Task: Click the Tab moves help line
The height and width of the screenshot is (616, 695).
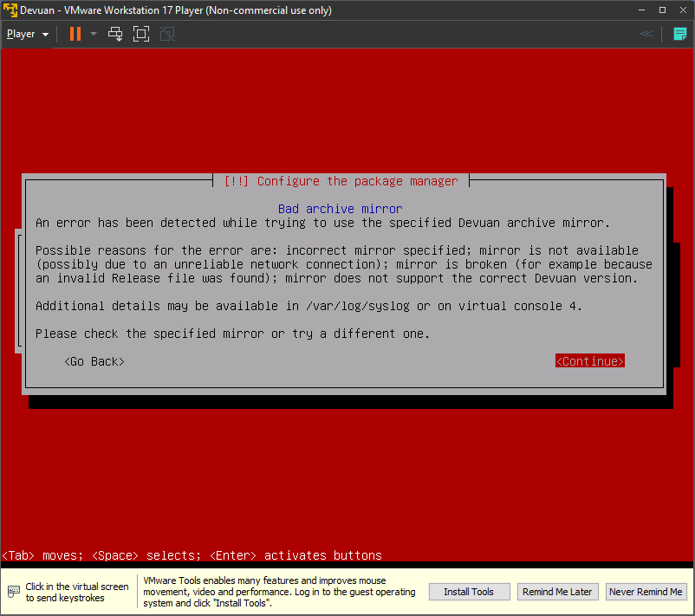Action: [x=192, y=555]
